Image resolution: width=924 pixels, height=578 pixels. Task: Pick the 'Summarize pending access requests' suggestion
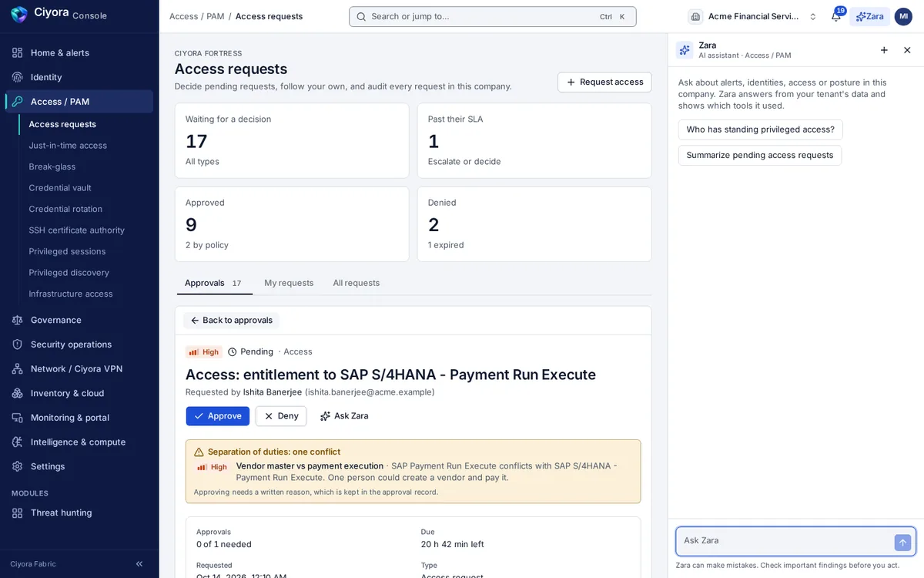(x=760, y=155)
